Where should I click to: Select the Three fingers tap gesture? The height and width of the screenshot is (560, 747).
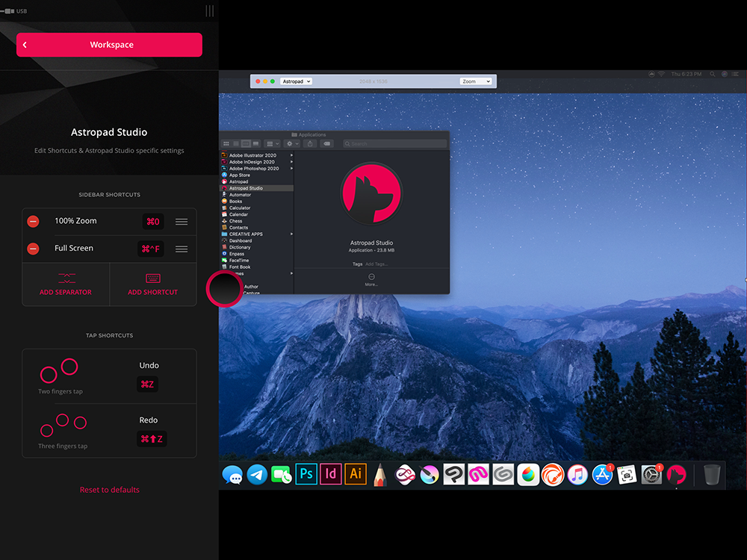coord(63,431)
